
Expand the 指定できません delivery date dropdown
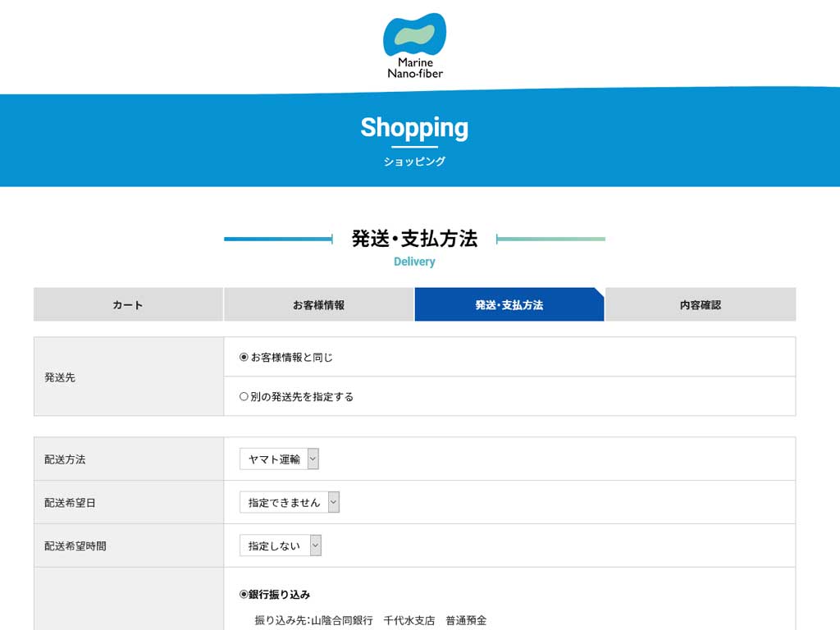[x=289, y=503]
